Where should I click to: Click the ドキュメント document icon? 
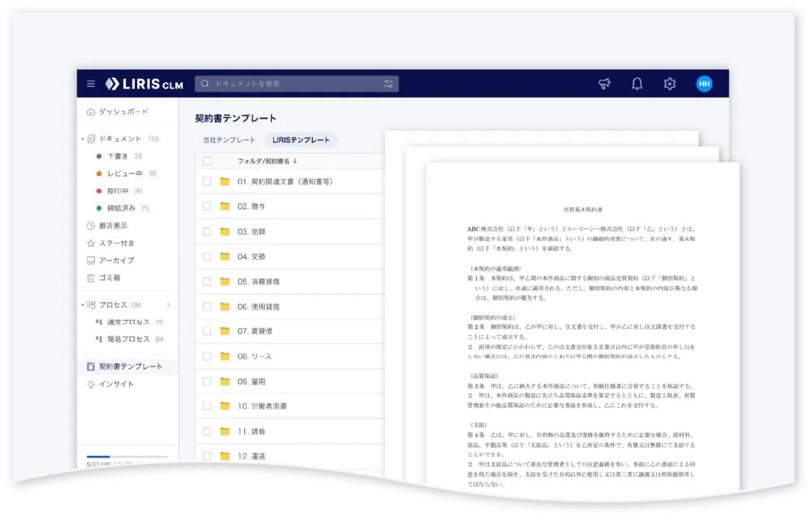point(91,139)
